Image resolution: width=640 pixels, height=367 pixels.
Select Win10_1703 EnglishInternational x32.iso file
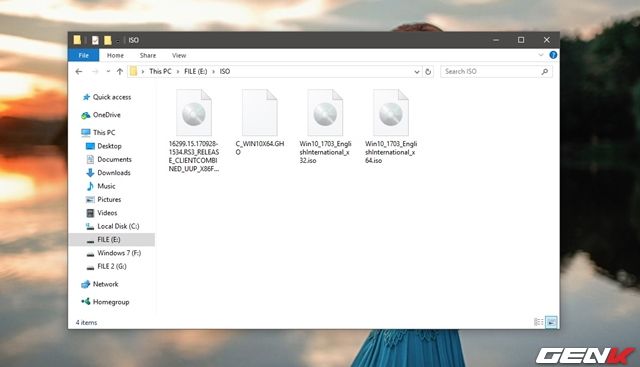click(325, 127)
